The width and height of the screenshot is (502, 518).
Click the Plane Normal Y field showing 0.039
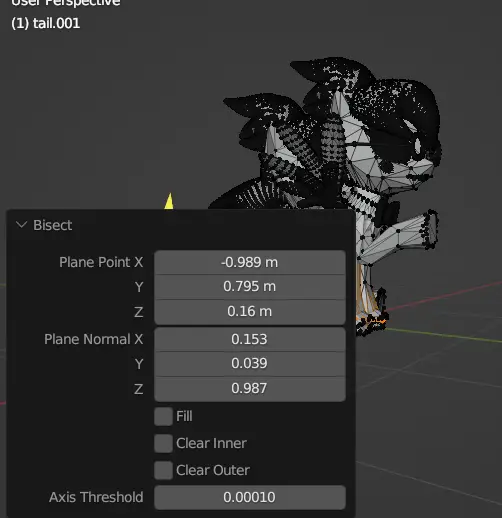pos(250,364)
